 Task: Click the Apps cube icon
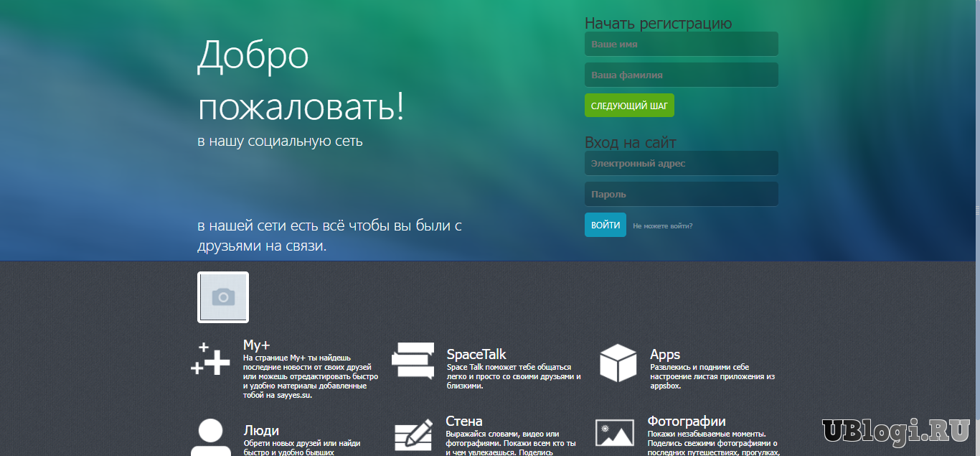pos(618,363)
